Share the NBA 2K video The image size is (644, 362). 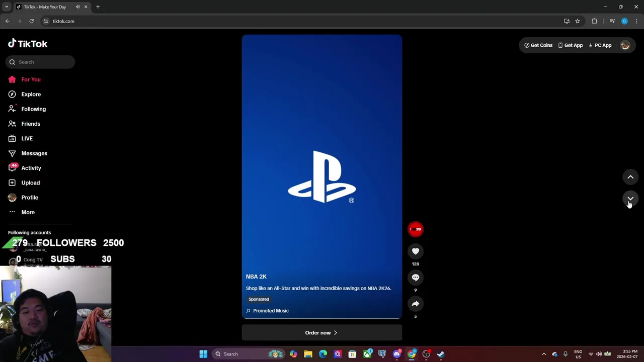coord(416,304)
